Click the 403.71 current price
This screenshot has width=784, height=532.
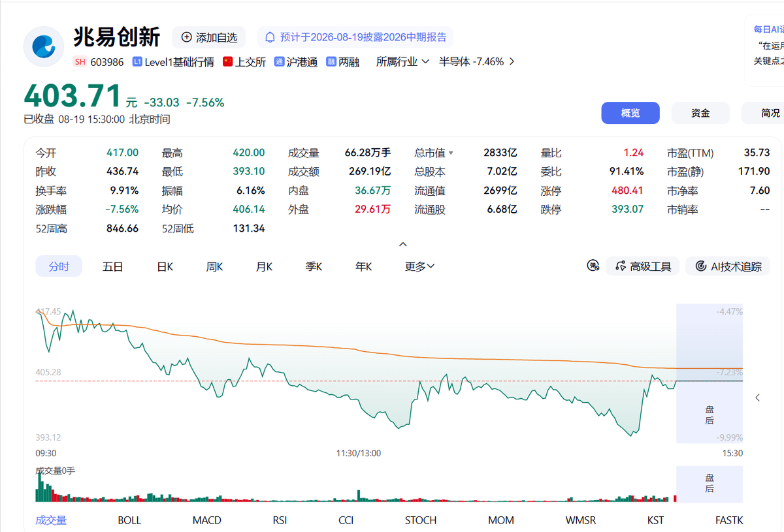pyautogui.click(x=73, y=96)
